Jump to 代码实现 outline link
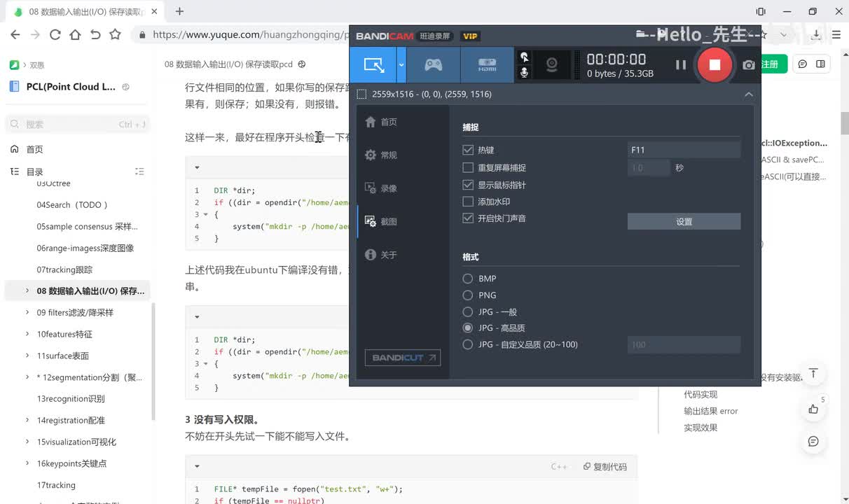Viewport: 849px width, 504px height. [700, 394]
